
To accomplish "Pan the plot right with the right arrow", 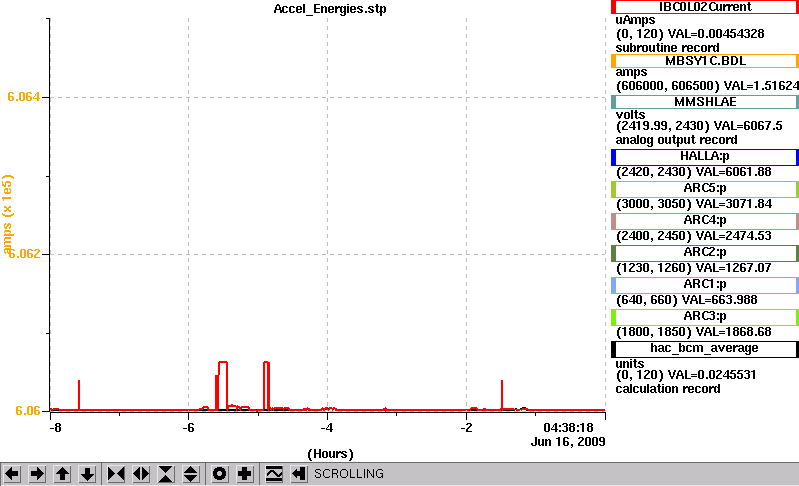I will tap(37, 474).
